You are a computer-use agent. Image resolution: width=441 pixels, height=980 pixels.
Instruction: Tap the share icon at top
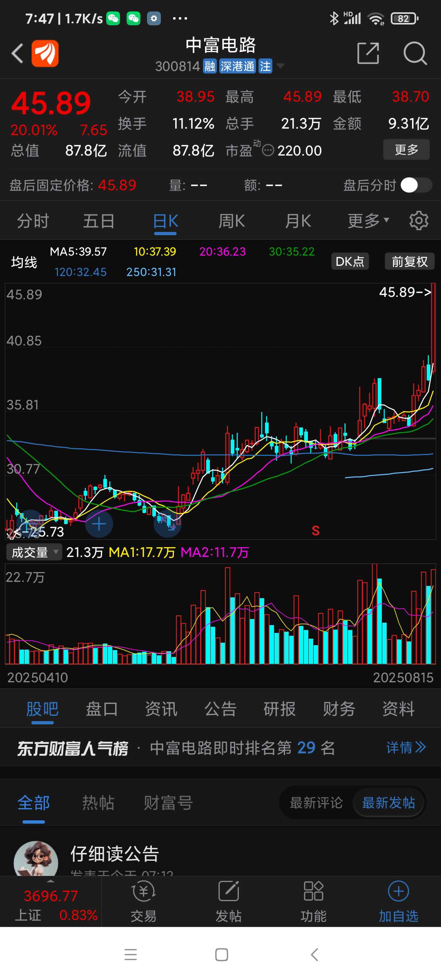point(368,53)
